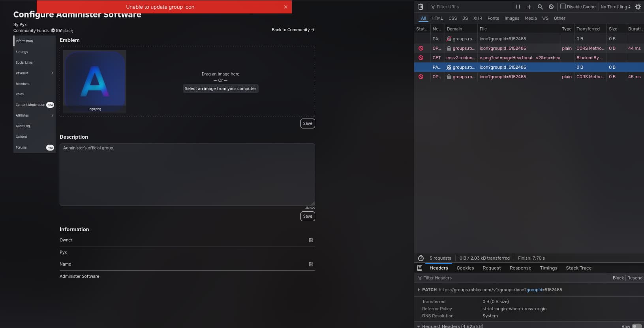
Task: Click the Filter Headers input
Action: coord(513,278)
